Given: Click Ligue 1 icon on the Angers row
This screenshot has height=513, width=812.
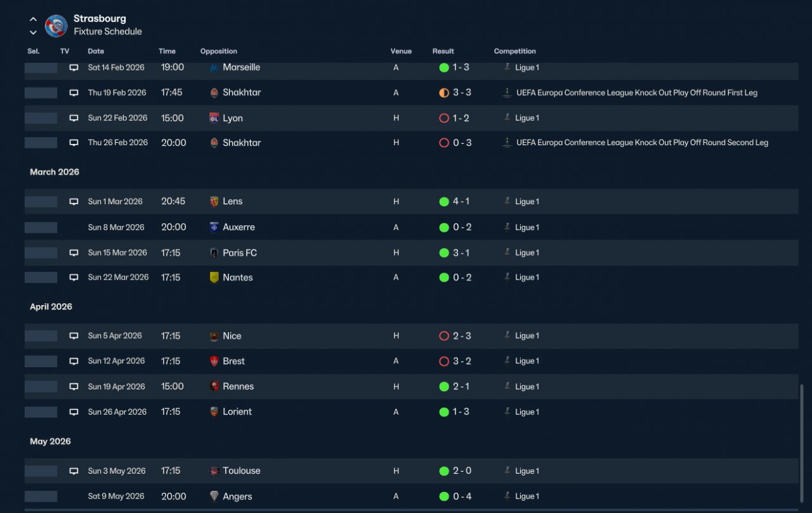Looking at the screenshot, I should coord(507,496).
